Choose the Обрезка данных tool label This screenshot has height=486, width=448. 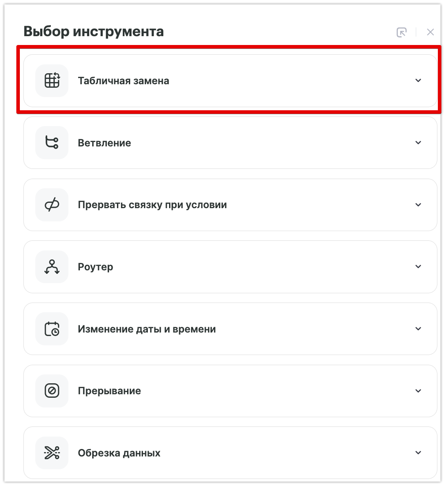119,453
